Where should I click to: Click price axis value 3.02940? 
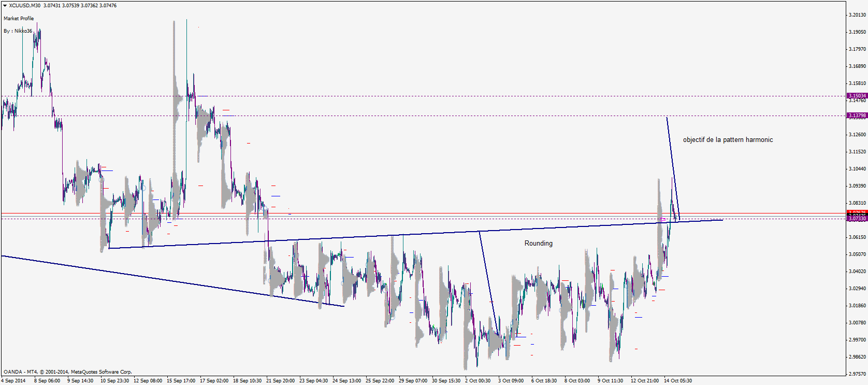click(x=857, y=289)
